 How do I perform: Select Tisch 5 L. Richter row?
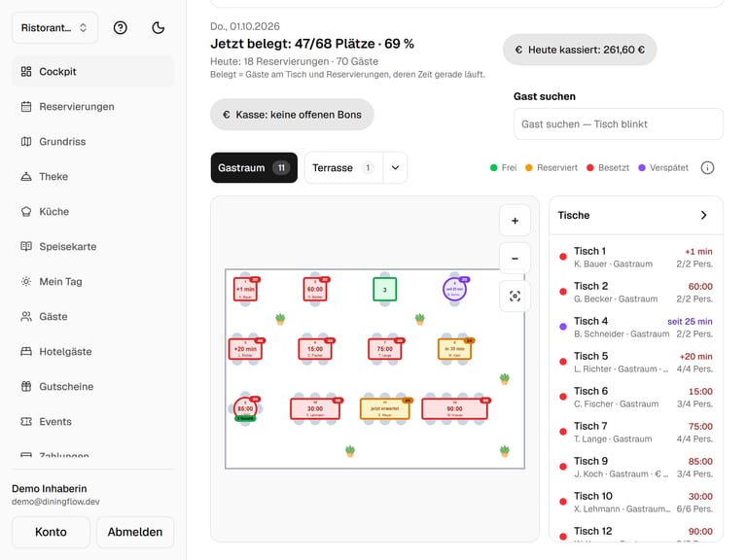click(636, 362)
